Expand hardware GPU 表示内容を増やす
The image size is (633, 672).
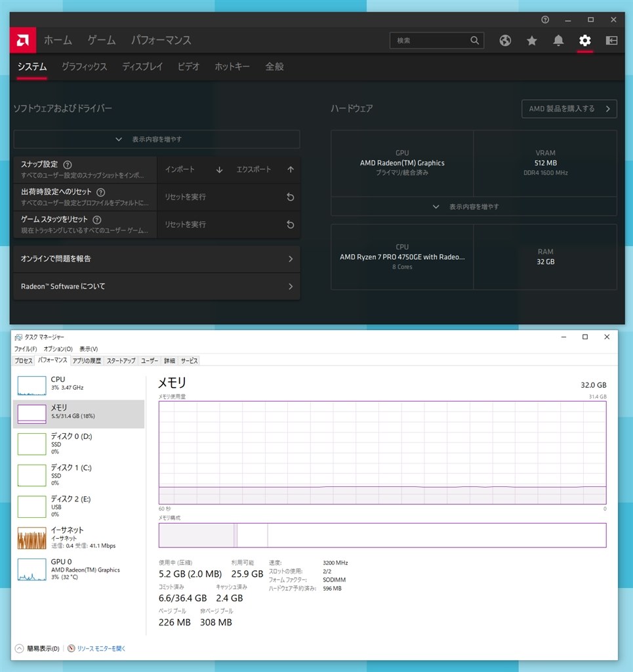click(474, 207)
